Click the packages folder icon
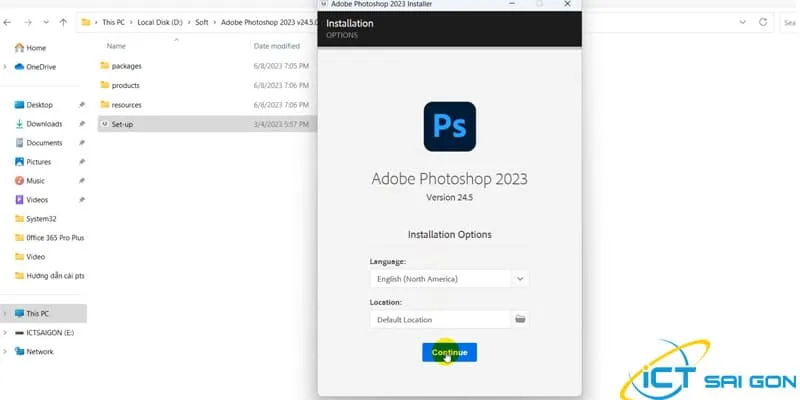This screenshot has height=400, width=800. pos(105,65)
